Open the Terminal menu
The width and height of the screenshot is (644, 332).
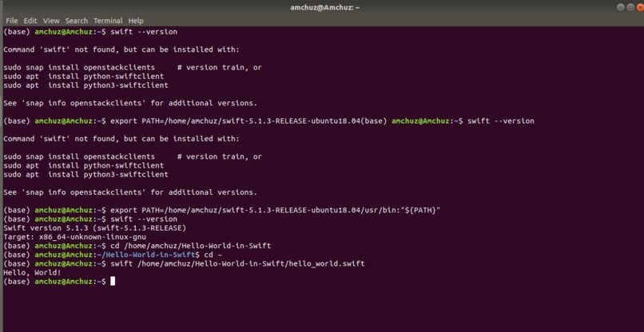click(x=108, y=21)
